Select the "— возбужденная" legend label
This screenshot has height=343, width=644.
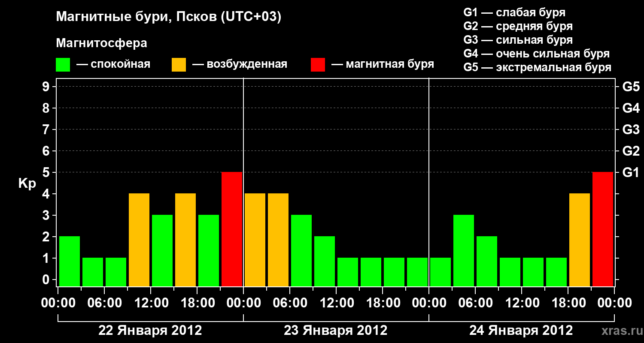point(240,64)
